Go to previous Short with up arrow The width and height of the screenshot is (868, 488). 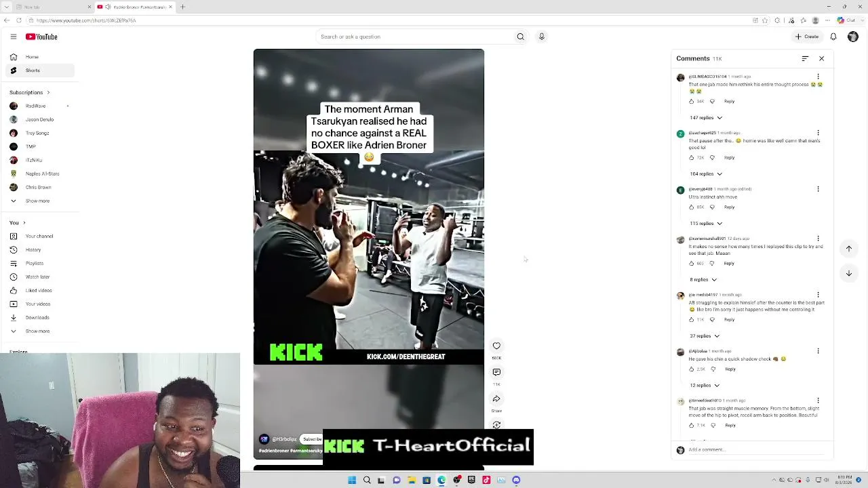pos(848,249)
